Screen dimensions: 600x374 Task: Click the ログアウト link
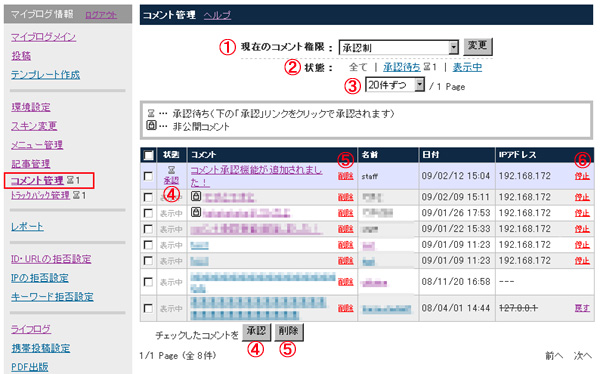pyautogui.click(x=101, y=15)
